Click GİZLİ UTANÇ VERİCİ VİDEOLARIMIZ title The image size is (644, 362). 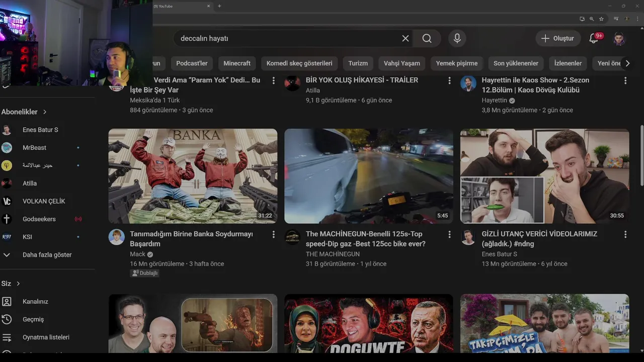click(x=539, y=239)
